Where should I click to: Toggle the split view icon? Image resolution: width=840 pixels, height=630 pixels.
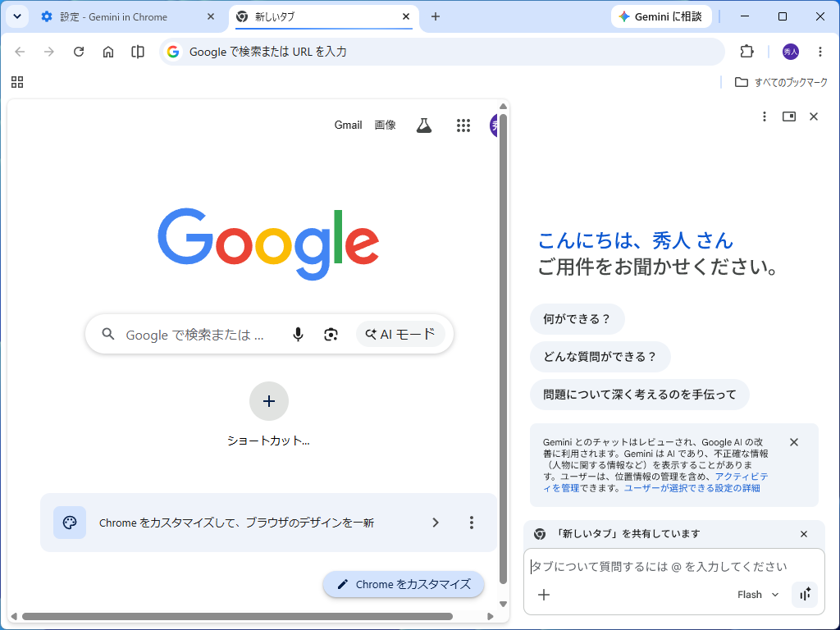click(x=138, y=52)
